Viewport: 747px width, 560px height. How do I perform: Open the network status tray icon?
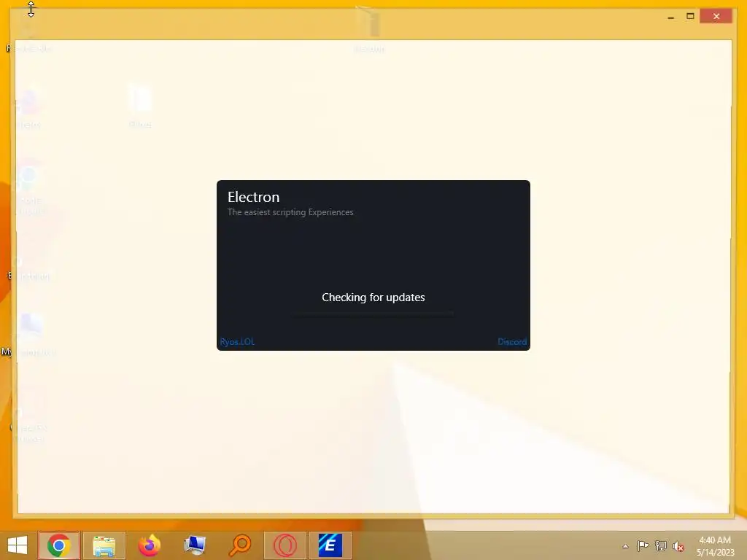(661, 545)
